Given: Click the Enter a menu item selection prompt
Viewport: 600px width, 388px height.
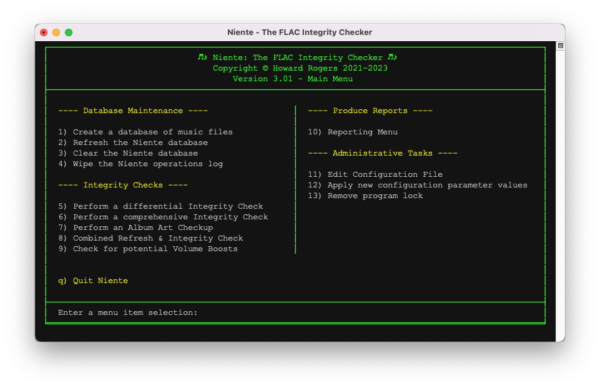Looking at the screenshot, I should tap(128, 313).
